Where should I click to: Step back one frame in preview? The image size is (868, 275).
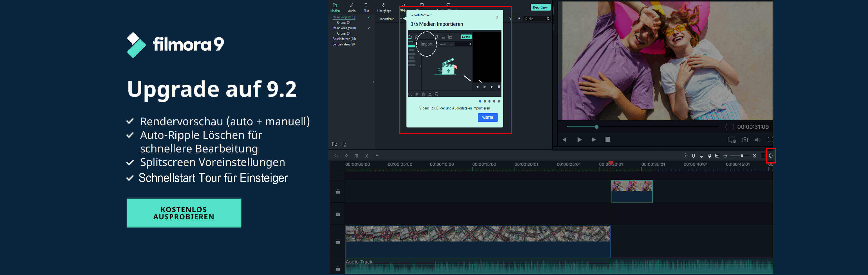click(x=565, y=140)
